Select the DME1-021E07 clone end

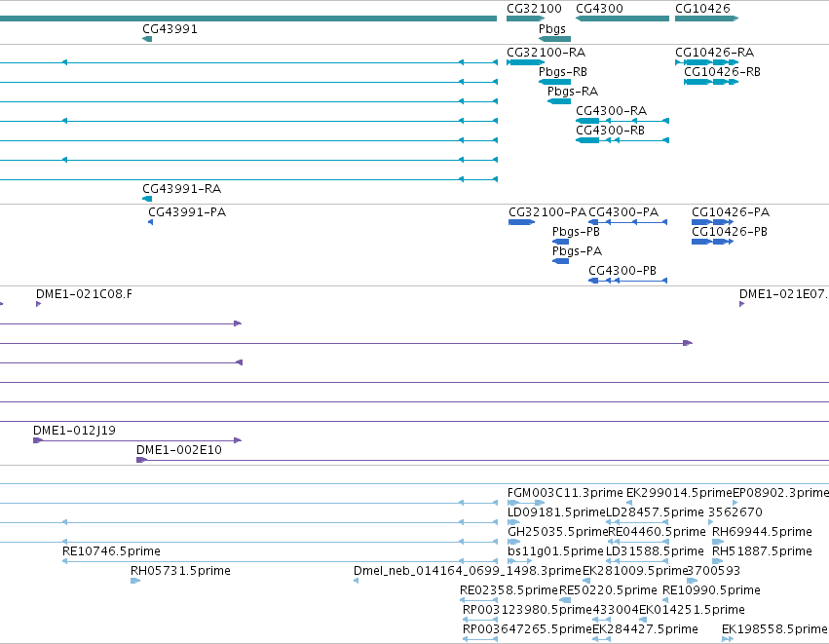[x=741, y=304]
